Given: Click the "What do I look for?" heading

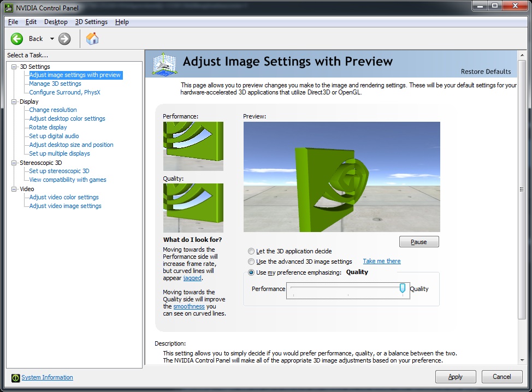Looking at the screenshot, I should (192, 240).
